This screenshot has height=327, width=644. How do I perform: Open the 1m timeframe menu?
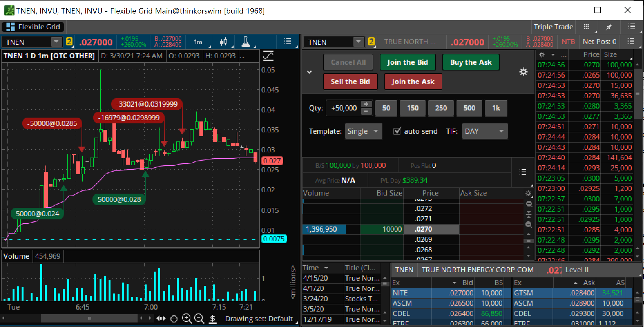pos(198,42)
